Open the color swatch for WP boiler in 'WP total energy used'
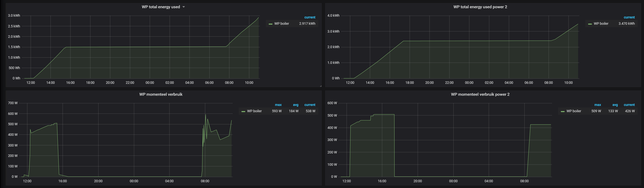Image resolution: width=644 pixels, height=188 pixels. point(270,24)
